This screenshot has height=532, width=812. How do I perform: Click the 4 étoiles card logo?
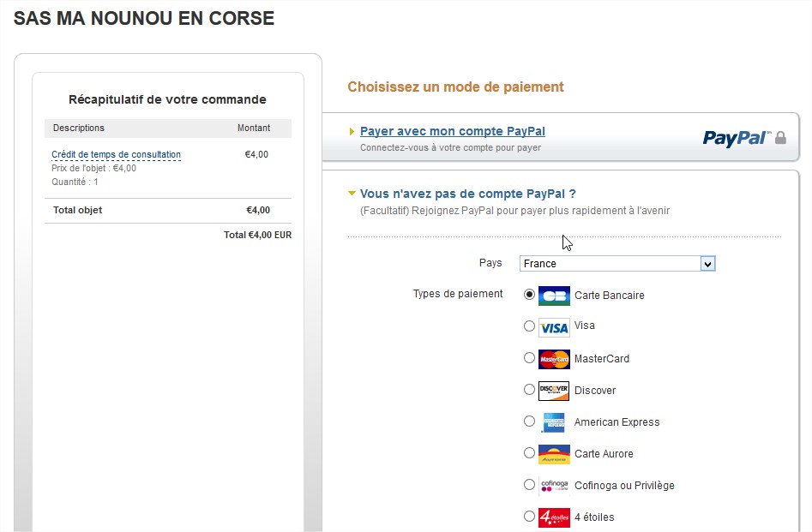pyautogui.click(x=554, y=517)
